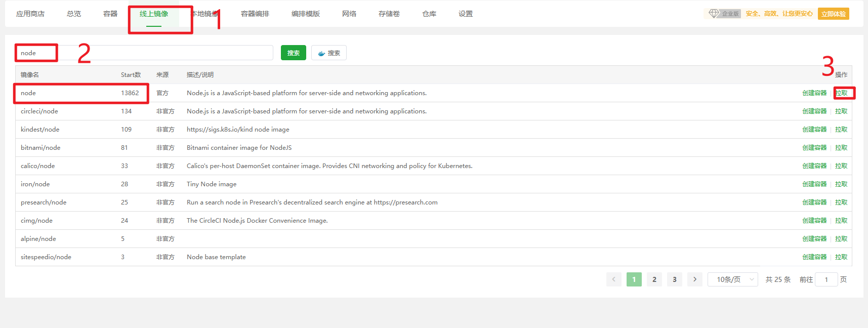Create container from circleci/node image

click(814, 111)
